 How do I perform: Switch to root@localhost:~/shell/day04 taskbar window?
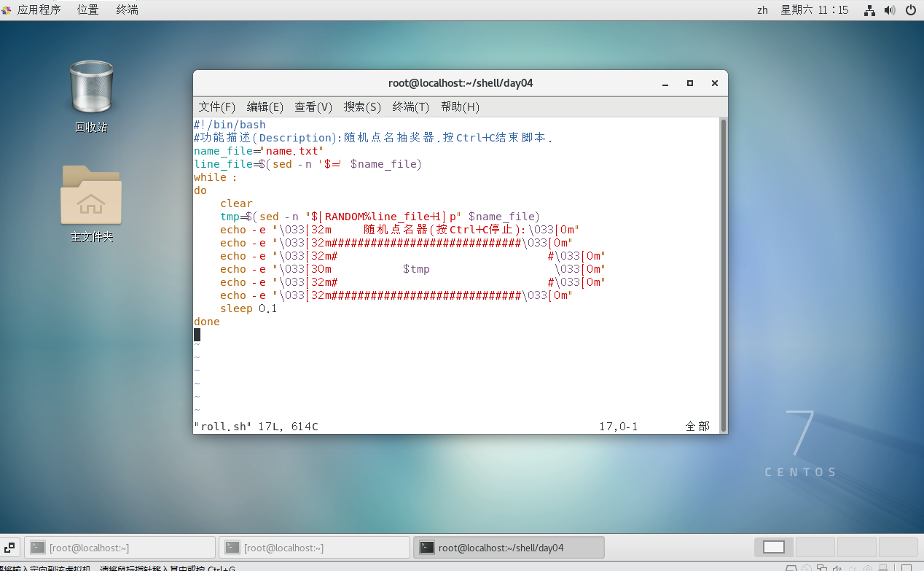click(509, 548)
